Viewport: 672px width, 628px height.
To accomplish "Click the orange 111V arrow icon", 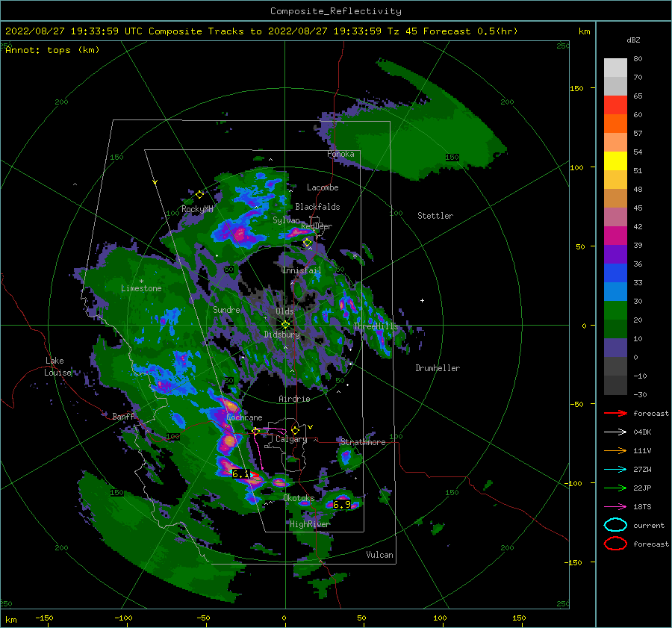I will [x=615, y=450].
